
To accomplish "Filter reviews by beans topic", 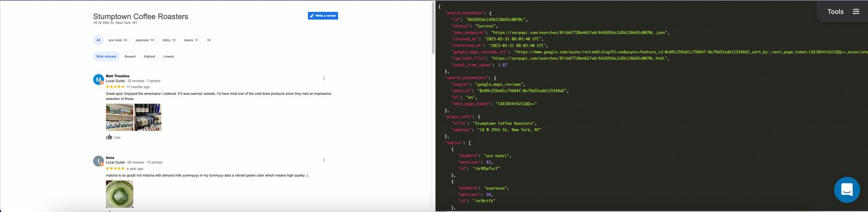I will click(x=191, y=40).
